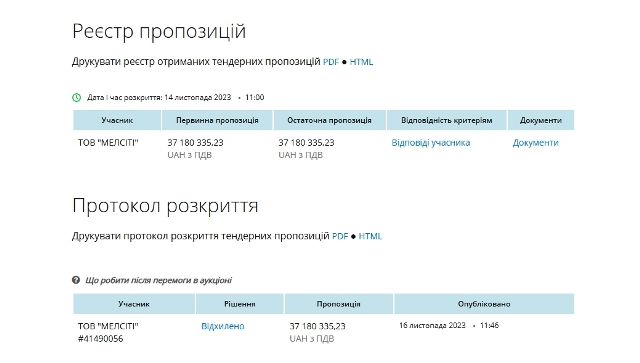Click the 'Остаточна пропозиція' column header

click(329, 120)
